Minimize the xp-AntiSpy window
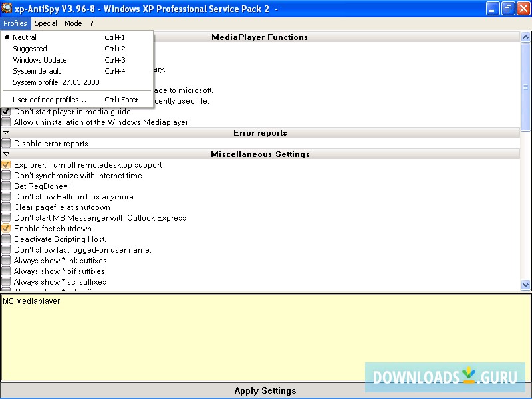532x399 pixels. 492,9
